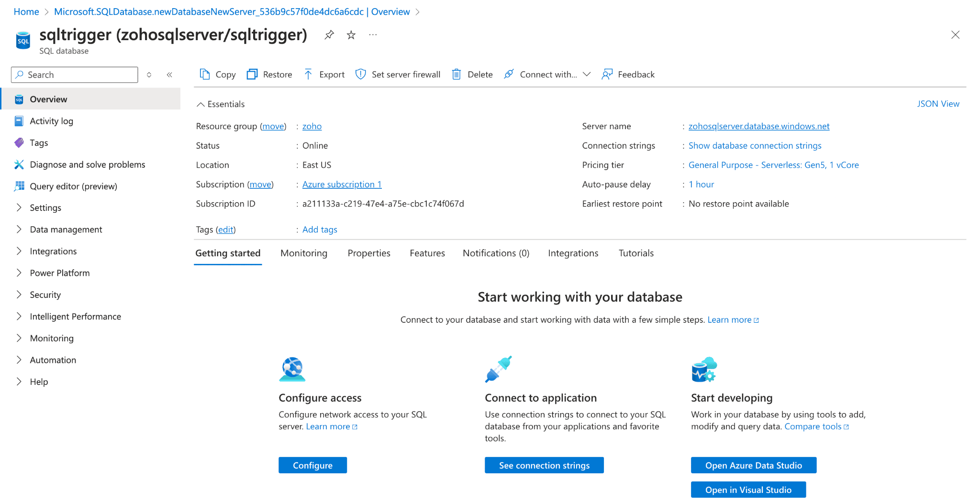Screen dimensions: 980x502
Task: Click the Export icon
Action: (x=309, y=74)
